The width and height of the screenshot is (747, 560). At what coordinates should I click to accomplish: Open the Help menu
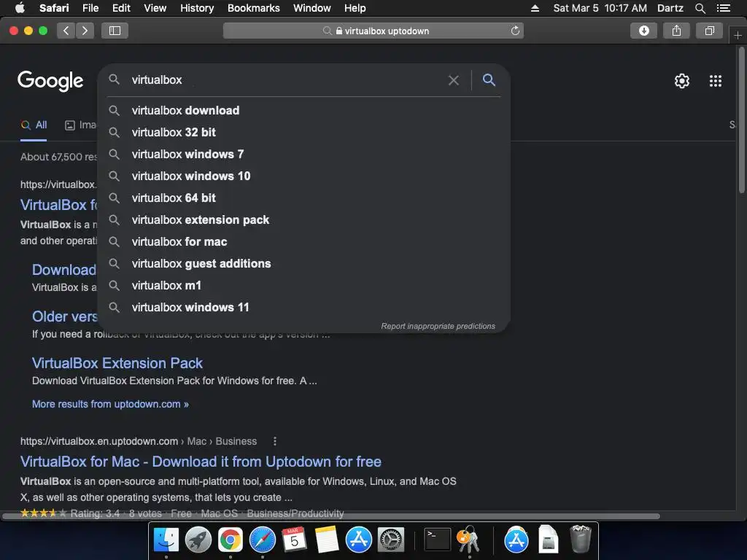point(355,8)
